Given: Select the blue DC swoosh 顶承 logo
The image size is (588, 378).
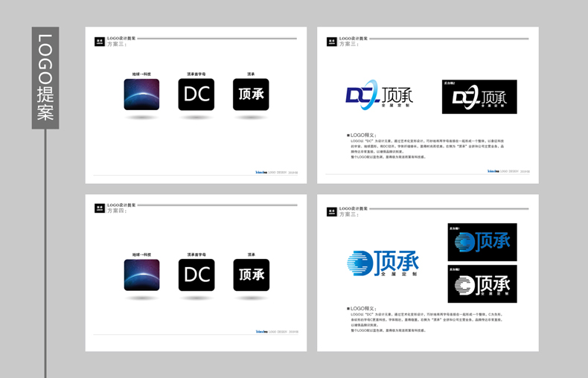Looking at the screenshot, I should [x=379, y=95].
